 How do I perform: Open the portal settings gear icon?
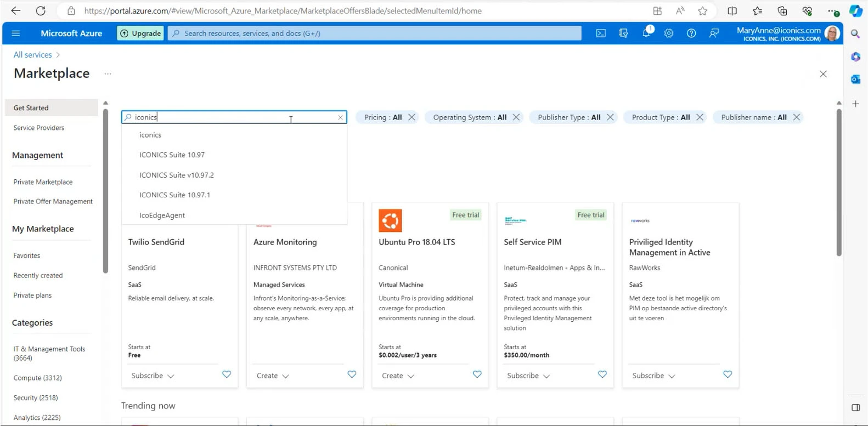(668, 33)
